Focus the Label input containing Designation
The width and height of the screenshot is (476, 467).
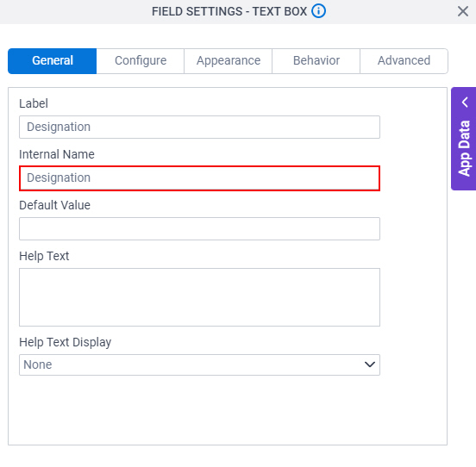(199, 127)
